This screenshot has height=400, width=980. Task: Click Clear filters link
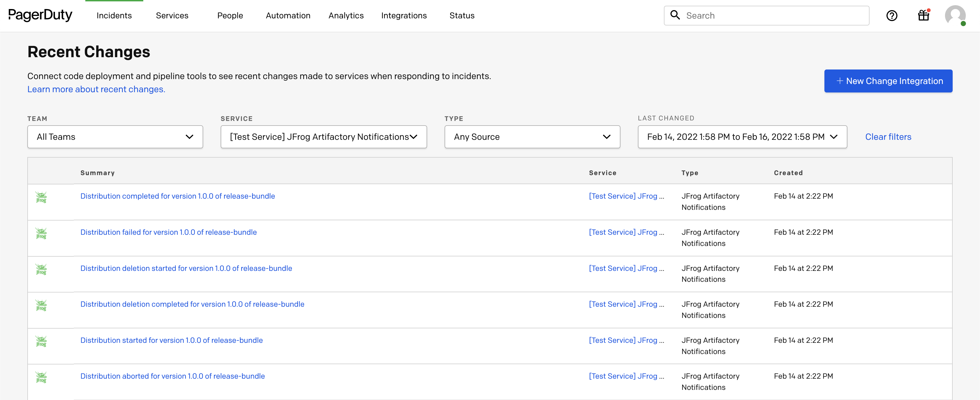click(888, 137)
